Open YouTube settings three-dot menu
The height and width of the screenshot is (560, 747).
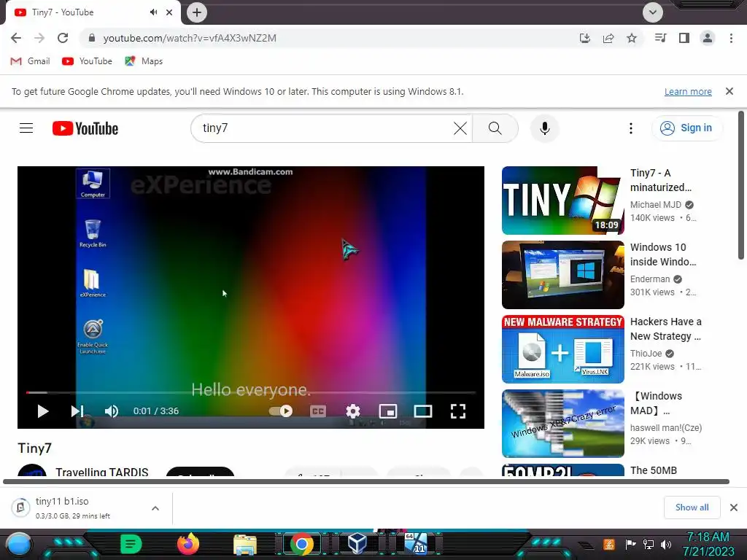[x=631, y=128]
